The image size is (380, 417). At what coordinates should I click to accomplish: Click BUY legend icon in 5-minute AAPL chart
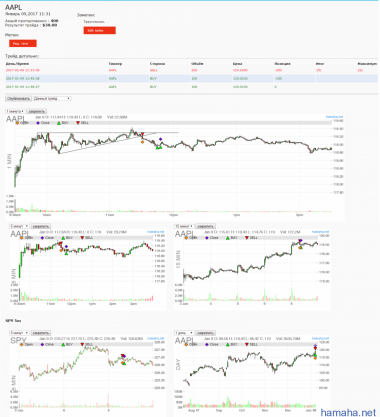click(63, 238)
